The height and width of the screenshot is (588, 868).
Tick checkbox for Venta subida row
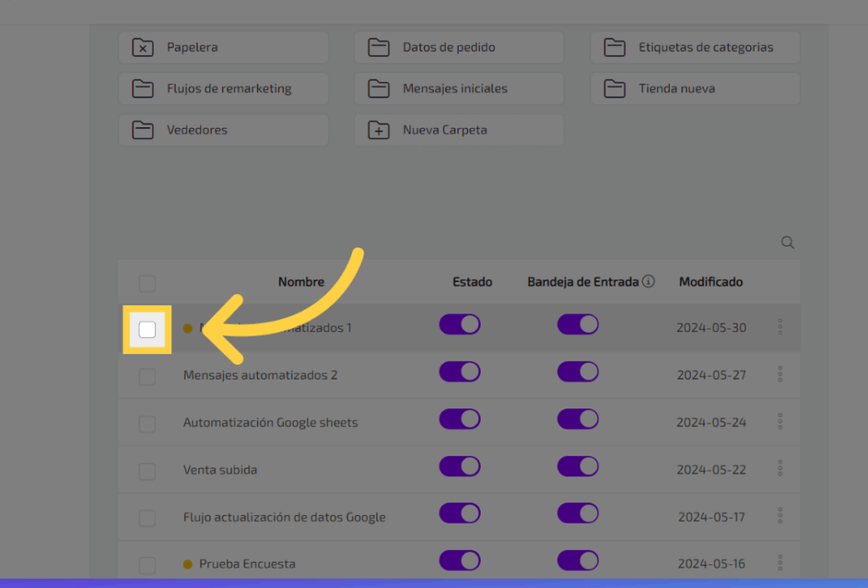pos(147,471)
